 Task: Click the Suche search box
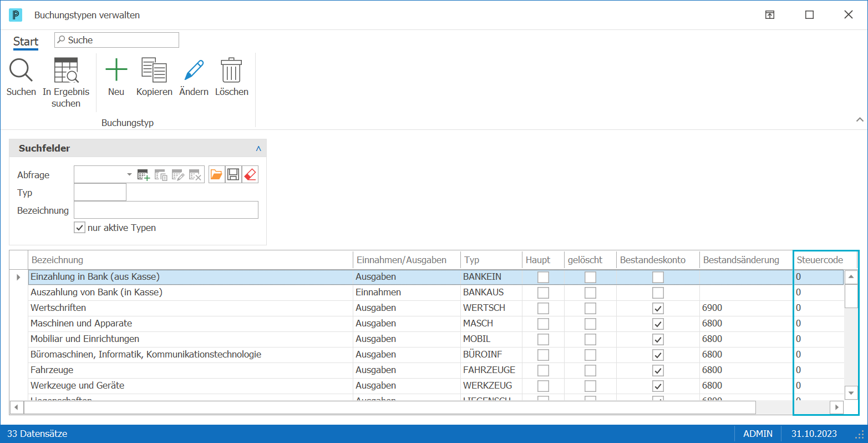point(116,40)
